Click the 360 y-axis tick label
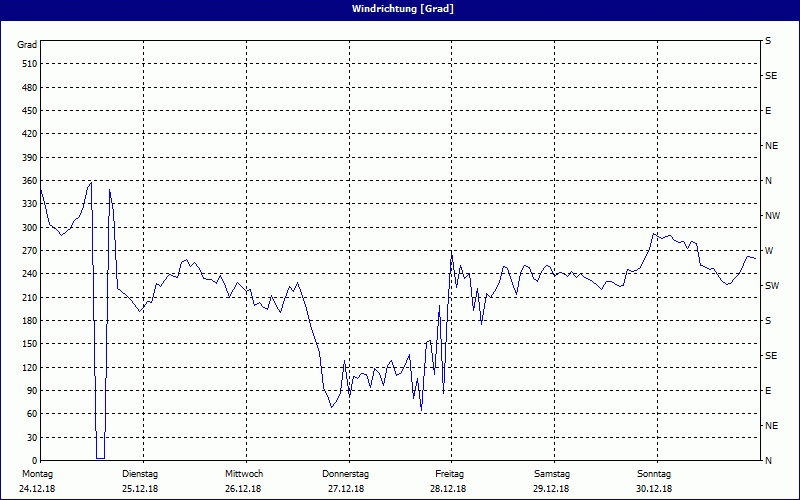 29,181
